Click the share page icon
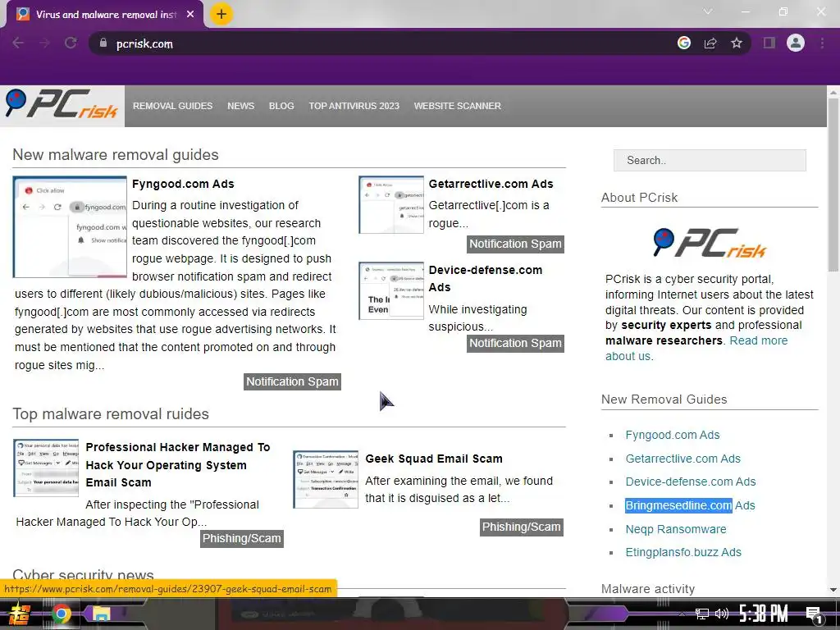840x630 pixels. click(x=710, y=43)
